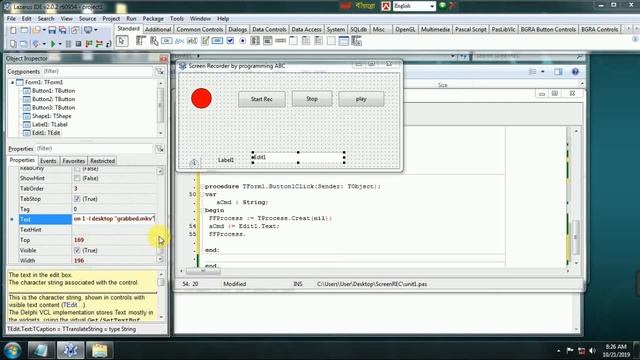Pick the TCheckBox component in palette

[230, 41]
